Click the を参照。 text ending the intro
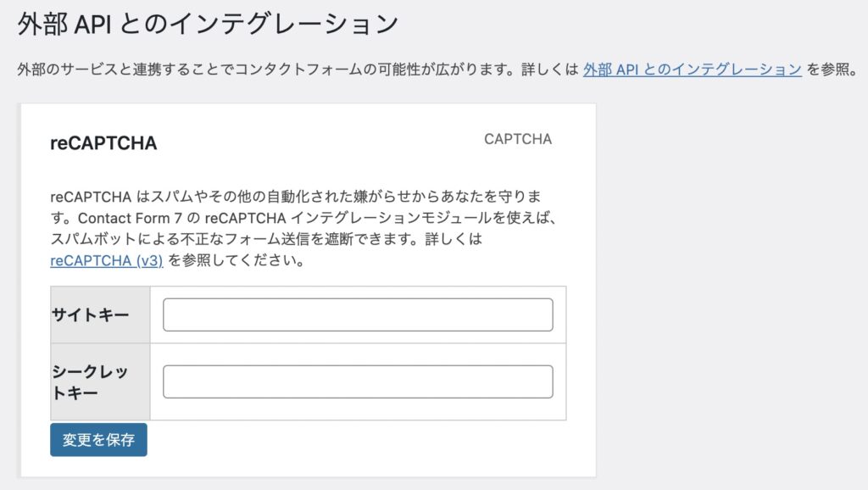Image resolution: width=868 pixels, height=490 pixels. 831,70
